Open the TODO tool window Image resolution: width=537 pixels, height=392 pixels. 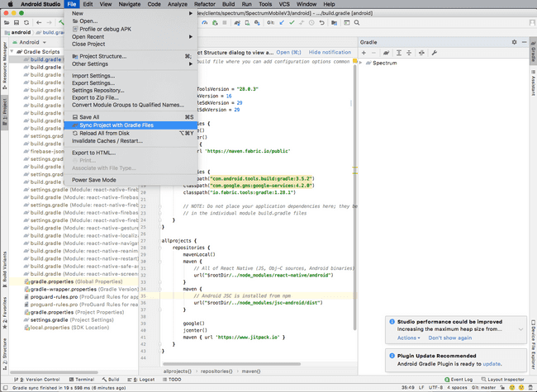(x=172, y=380)
